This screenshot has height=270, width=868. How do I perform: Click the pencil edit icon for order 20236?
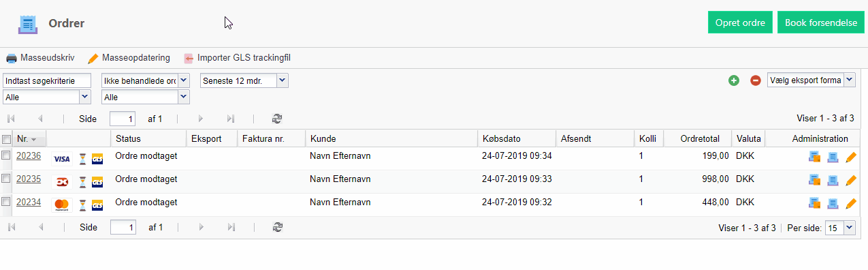tap(850, 158)
